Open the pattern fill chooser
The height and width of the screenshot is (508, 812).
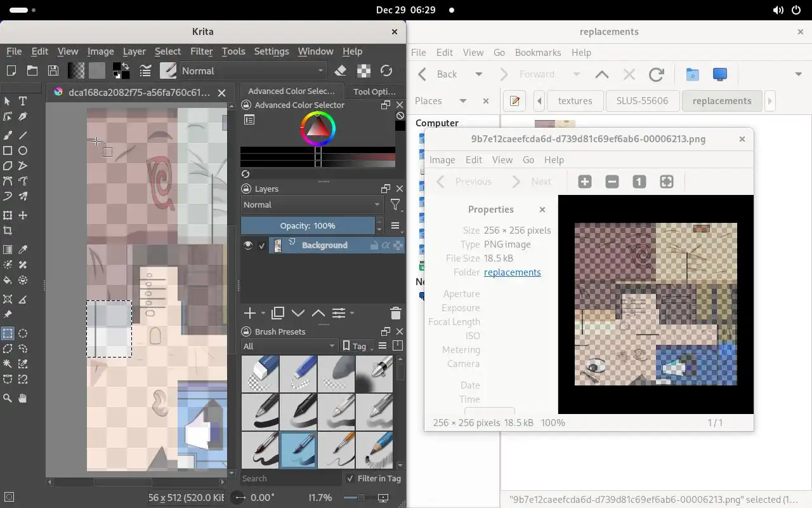97,70
